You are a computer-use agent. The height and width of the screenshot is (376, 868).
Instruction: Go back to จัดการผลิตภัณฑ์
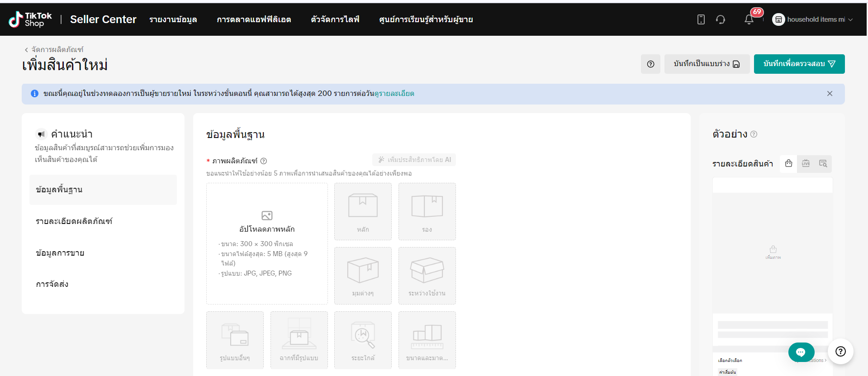coord(54,50)
